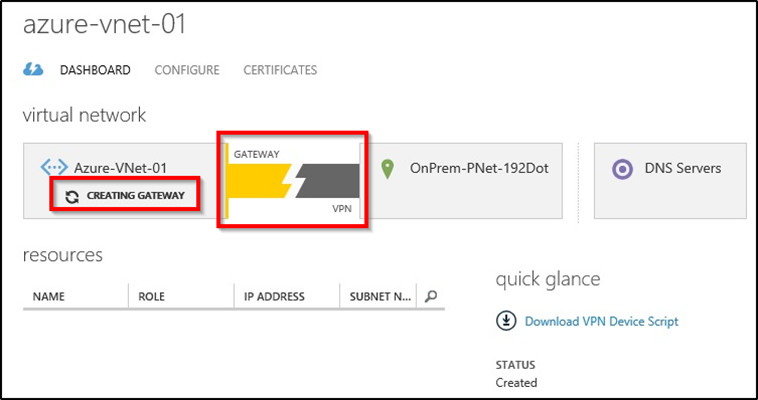
Task: Click the VPN label in the gateway tile
Action: pos(342,209)
